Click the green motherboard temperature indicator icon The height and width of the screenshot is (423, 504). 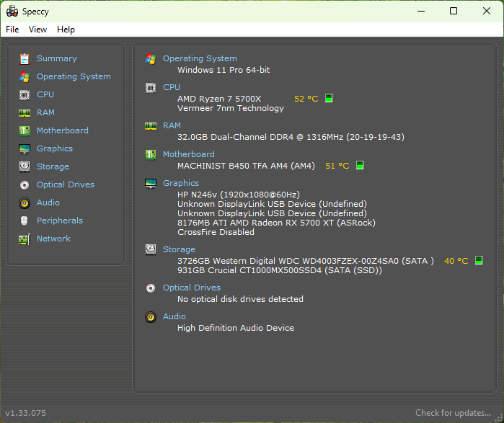coord(360,166)
